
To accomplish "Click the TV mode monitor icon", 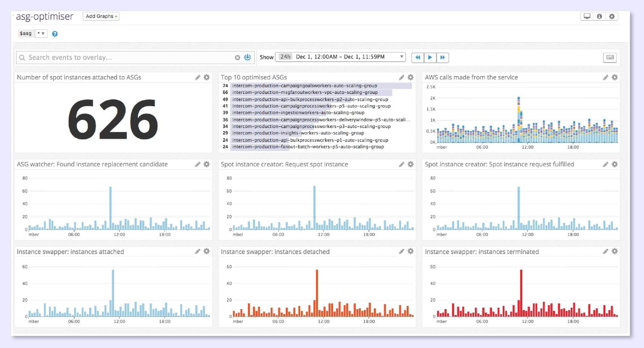I will (587, 16).
